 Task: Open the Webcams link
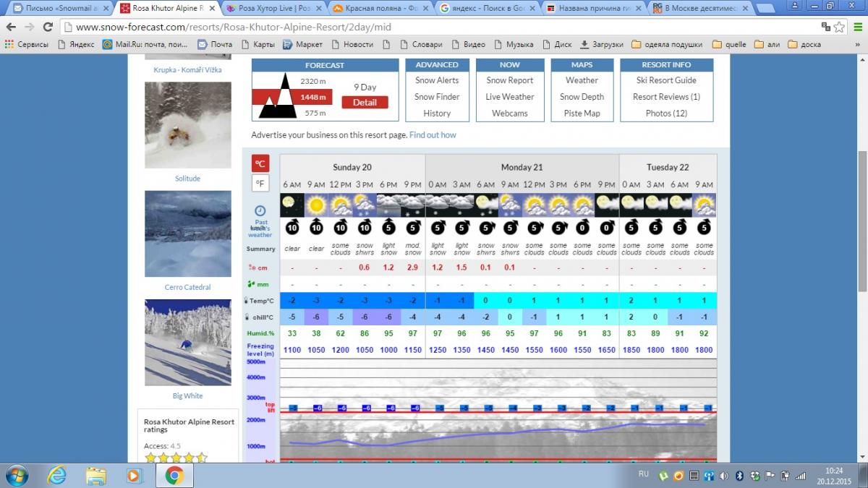coord(510,114)
